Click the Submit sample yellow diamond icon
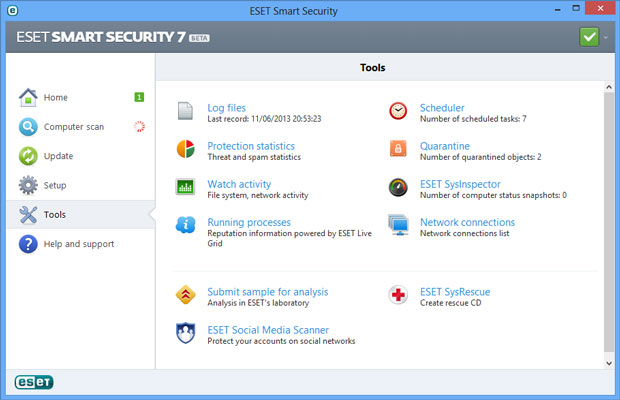 pyautogui.click(x=185, y=294)
